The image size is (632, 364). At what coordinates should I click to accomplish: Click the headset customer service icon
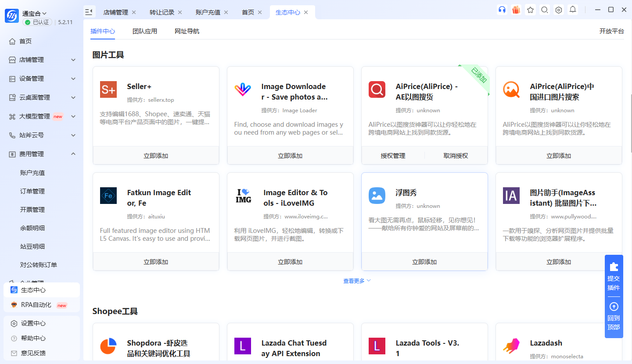[502, 10]
